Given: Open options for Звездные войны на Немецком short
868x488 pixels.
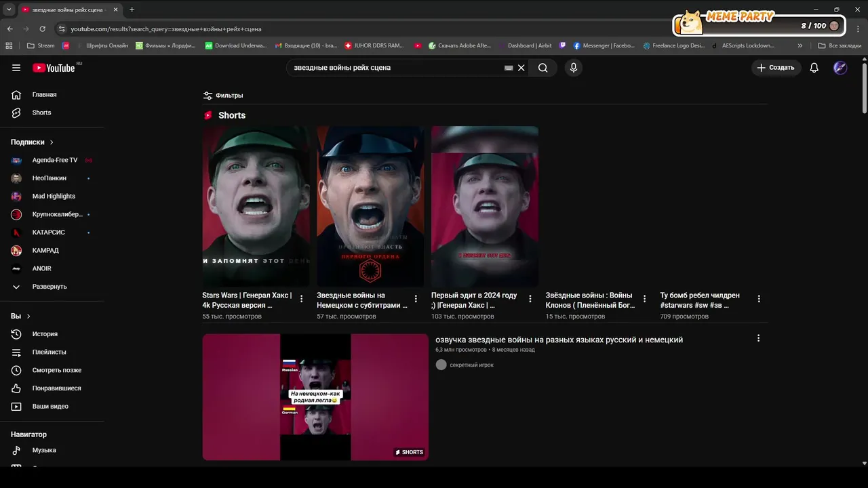Looking at the screenshot, I should pos(416,299).
